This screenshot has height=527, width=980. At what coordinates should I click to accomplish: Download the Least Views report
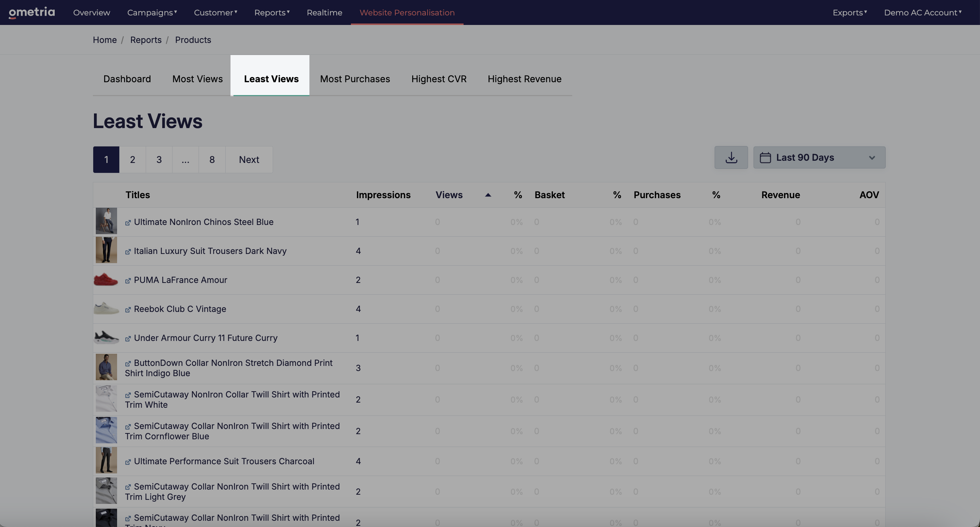coord(731,157)
